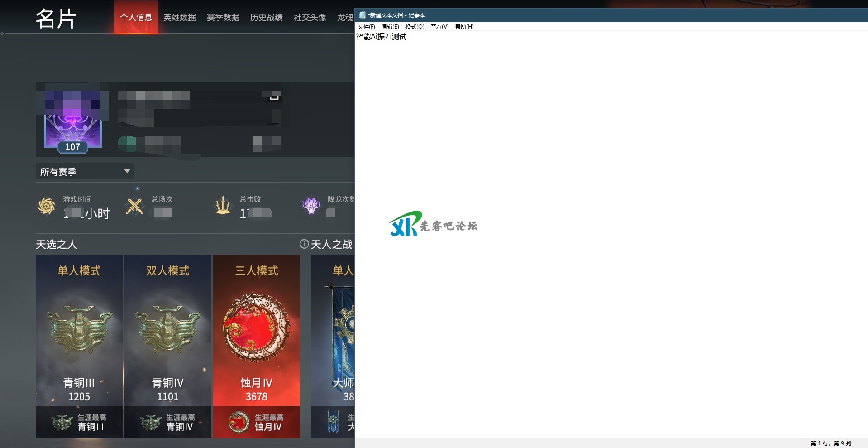Open the 历史战绩 tab
This screenshot has width=868, height=448.
267,18
